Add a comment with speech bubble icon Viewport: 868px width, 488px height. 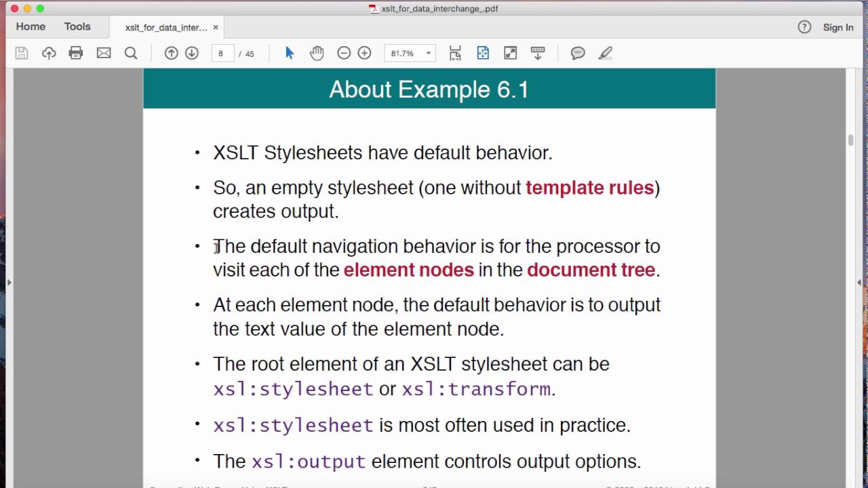pyautogui.click(x=578, y=53)
